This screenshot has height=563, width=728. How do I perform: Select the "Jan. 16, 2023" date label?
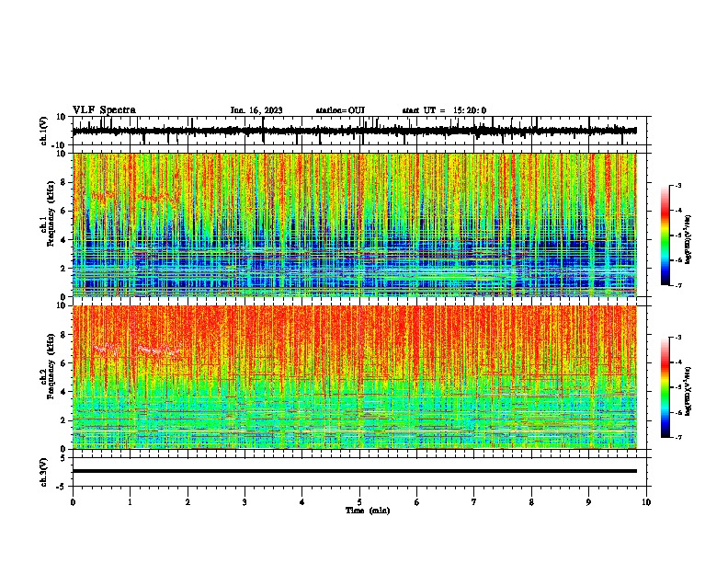[x=256, y=110]
